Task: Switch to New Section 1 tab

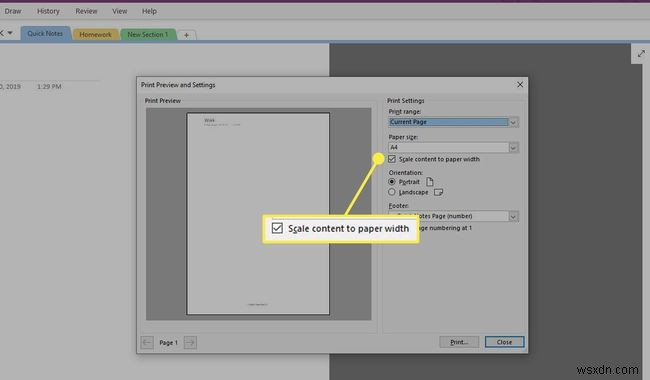Action: [148, 34]
